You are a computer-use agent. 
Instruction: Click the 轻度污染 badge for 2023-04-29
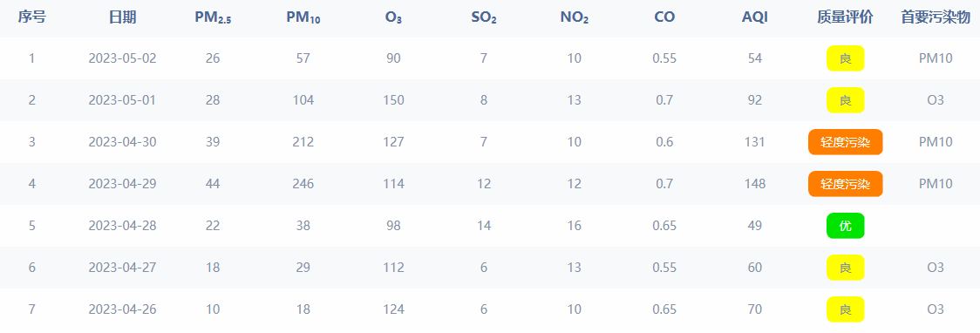pyautogui.click(x=845, y=184)
